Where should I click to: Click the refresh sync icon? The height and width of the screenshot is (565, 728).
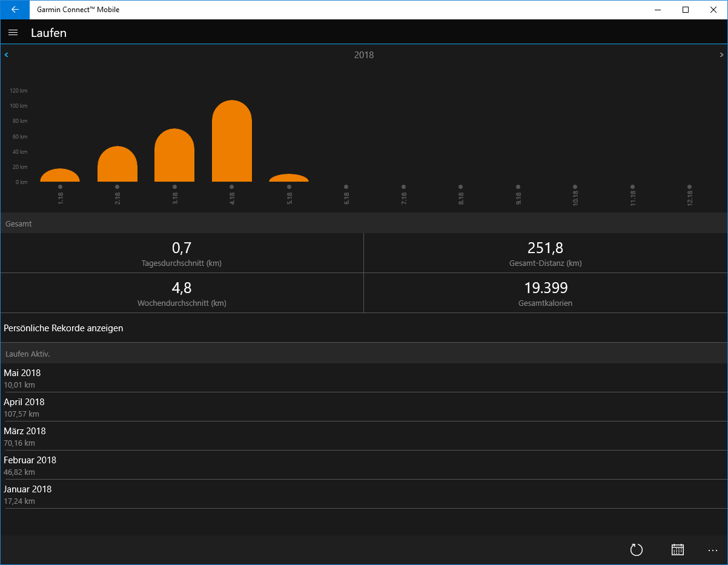[636, 550]
